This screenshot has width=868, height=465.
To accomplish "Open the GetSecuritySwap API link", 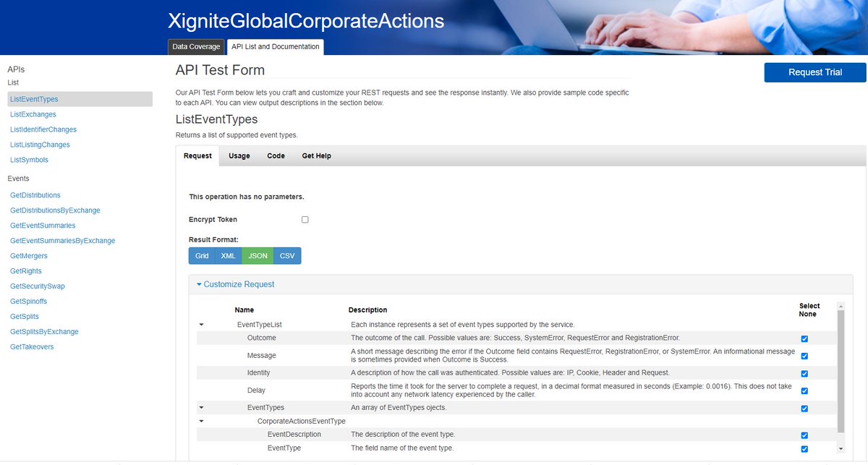I will [x=38, y=286].
